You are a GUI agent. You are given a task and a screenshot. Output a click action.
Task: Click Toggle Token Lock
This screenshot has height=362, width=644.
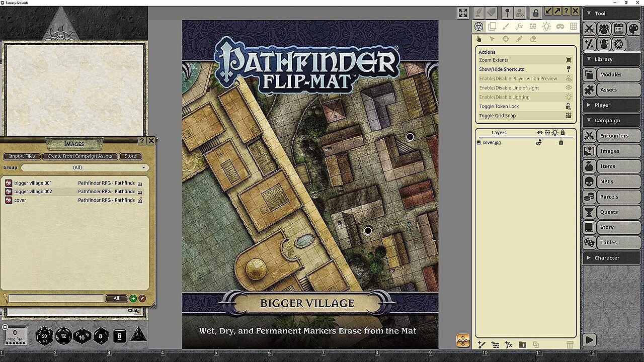(525, 107)
